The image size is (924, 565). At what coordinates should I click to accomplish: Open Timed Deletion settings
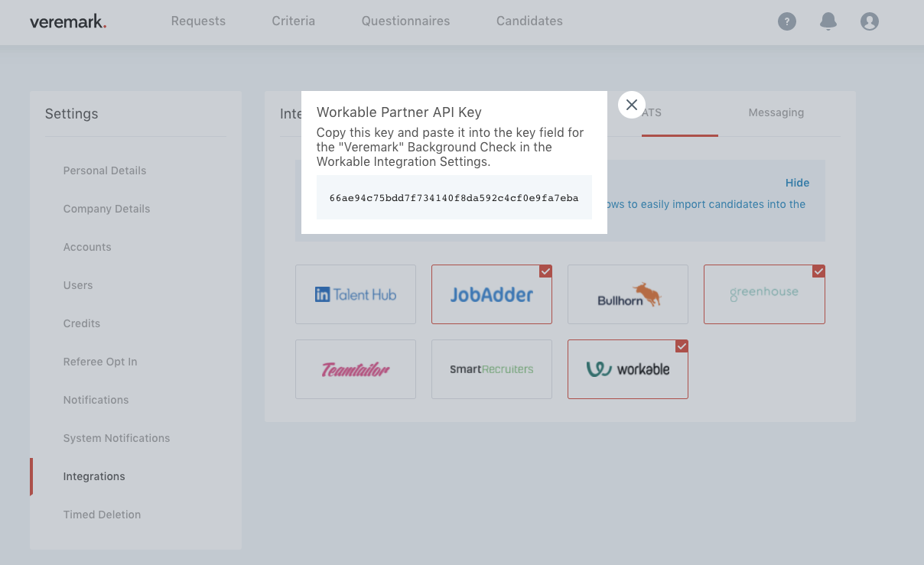click(102, 515)
